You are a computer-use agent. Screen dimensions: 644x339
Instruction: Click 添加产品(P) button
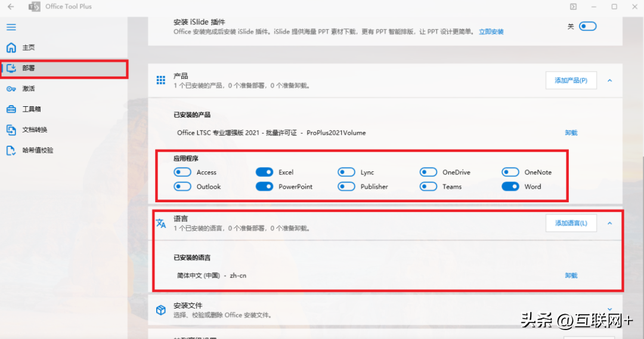(571, 80)
